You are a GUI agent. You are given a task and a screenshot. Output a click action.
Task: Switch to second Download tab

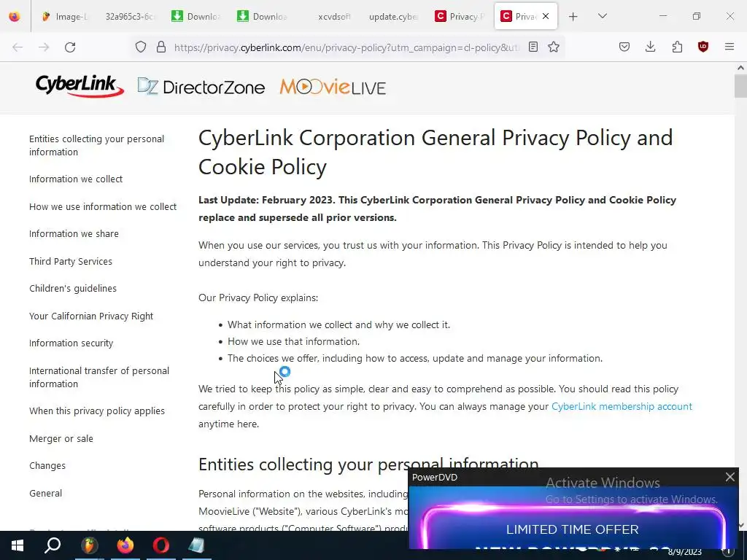point(262,17)
